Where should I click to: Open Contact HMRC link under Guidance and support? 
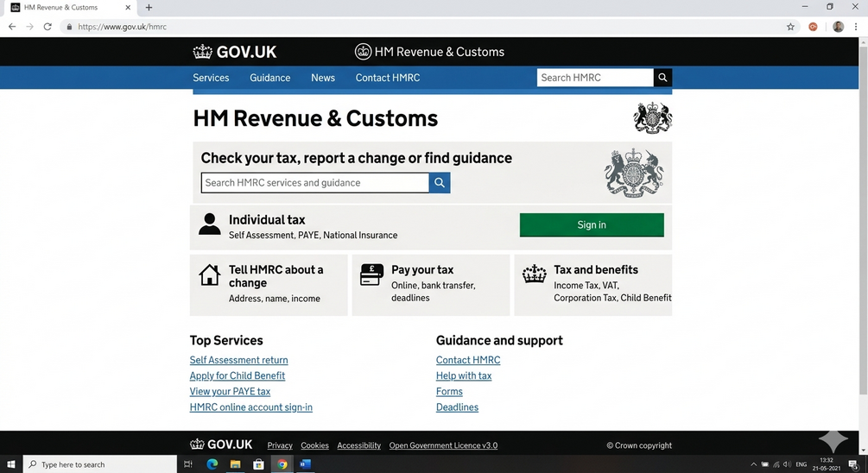(468, 360)
